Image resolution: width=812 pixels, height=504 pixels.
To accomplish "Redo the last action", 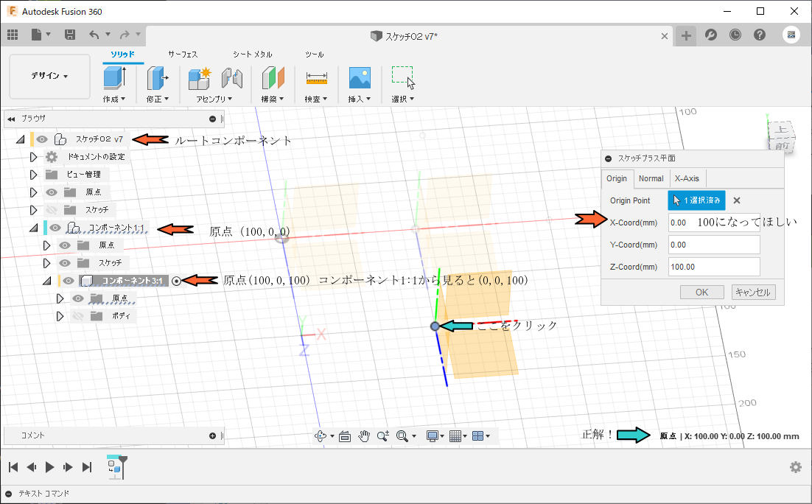I will [125, 35].
